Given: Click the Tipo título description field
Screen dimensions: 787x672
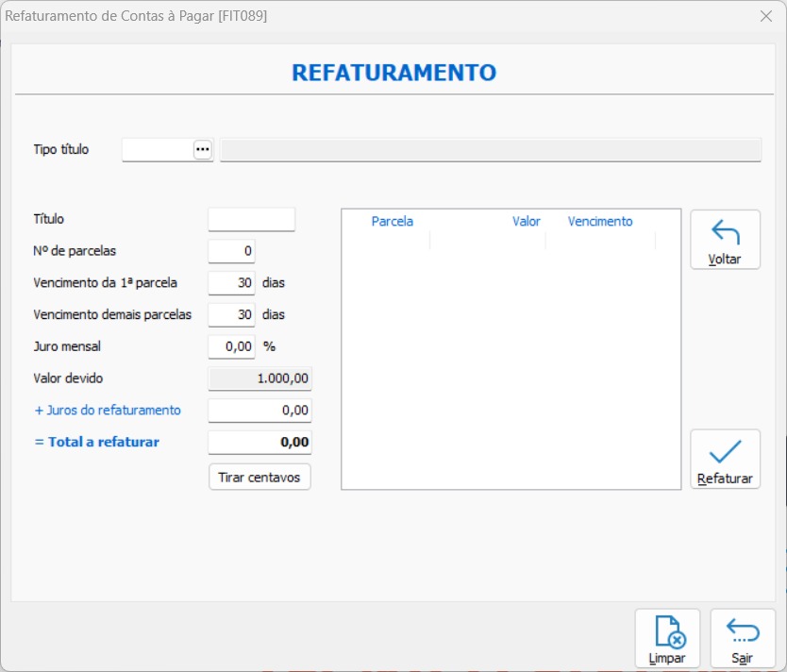Looking at the screenshot, I should point(491,149).
